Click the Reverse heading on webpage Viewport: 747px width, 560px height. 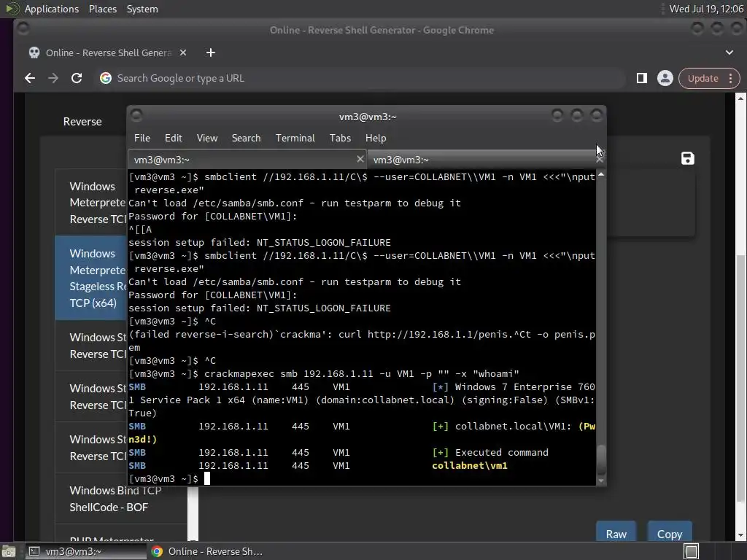click(82, 122)
